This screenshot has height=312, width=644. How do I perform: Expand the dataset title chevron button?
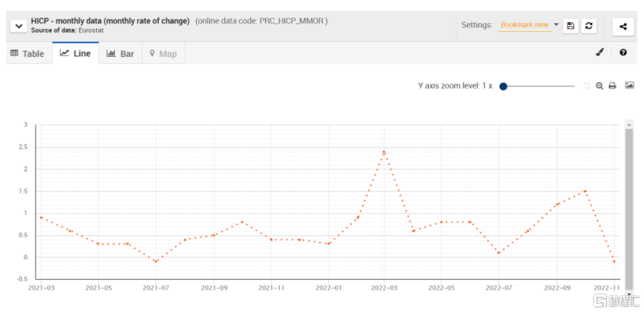click(17, 26)
